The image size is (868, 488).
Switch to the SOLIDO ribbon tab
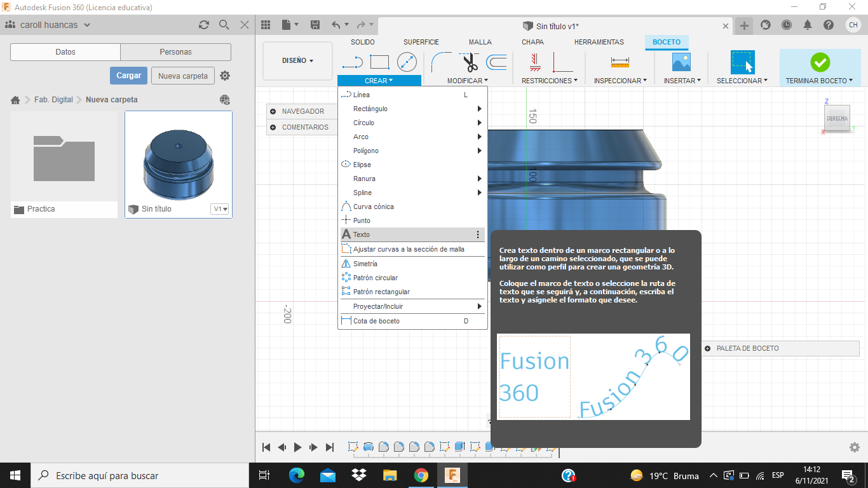[x=363, y=42]
